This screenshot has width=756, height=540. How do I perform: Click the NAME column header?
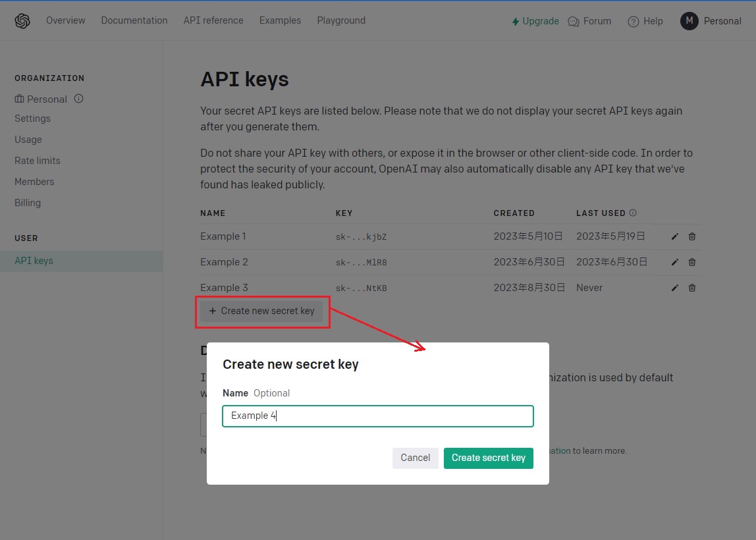click(x=213, y=213)
